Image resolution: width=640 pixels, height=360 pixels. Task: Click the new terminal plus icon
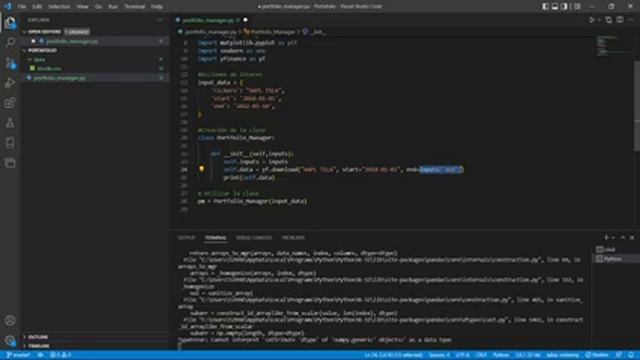[606, 238]
